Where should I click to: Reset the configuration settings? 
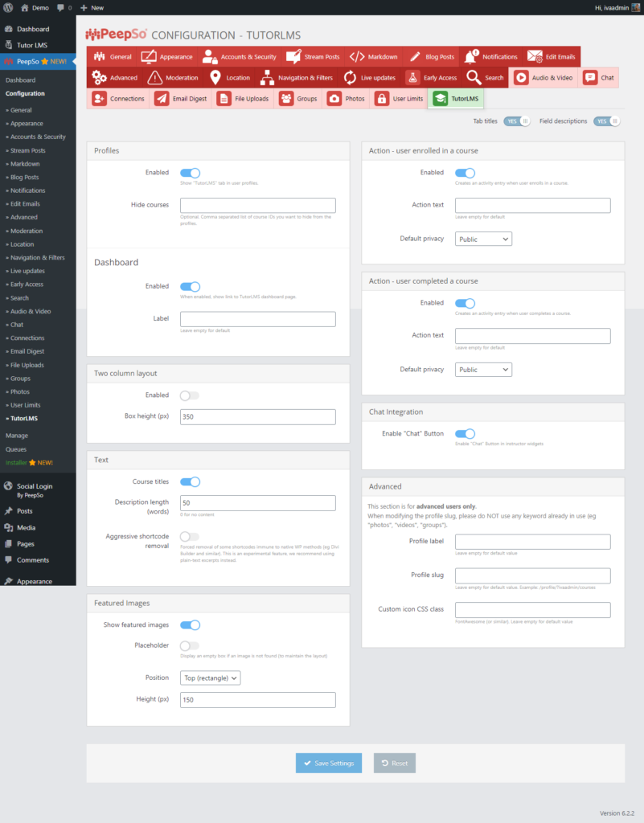[x=394, y=764]
